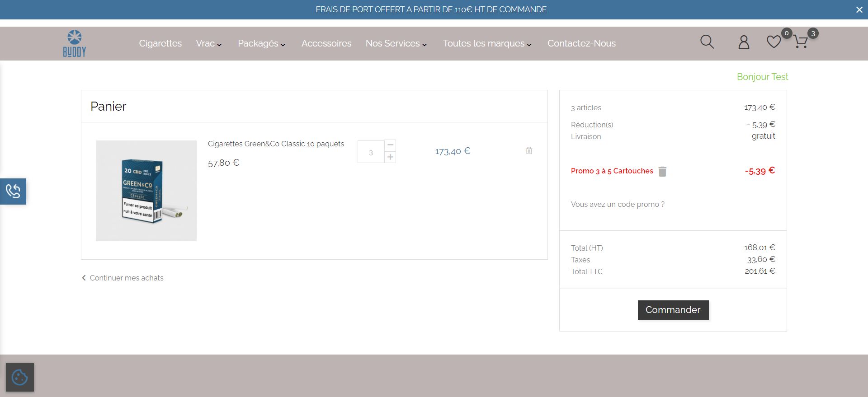Expand the Toutes les marques dropdown

tap(487, 43)
